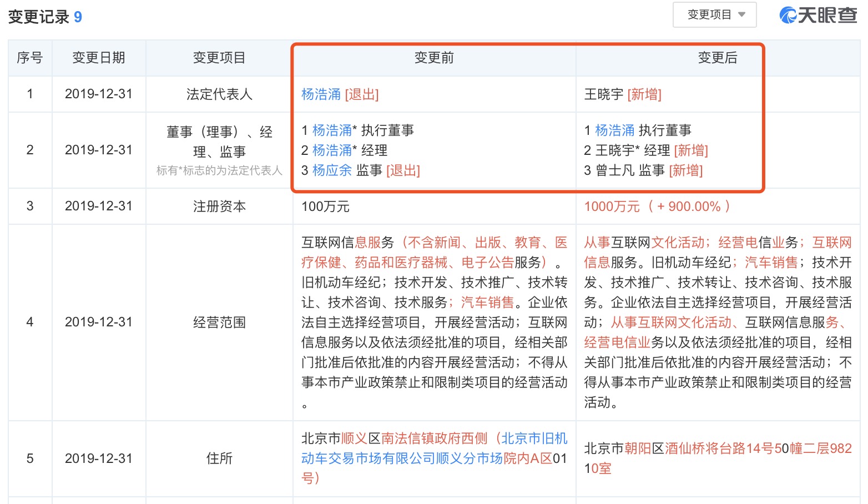Click the 变更日期 column header
868x504 pixels.
pos(99,58)
